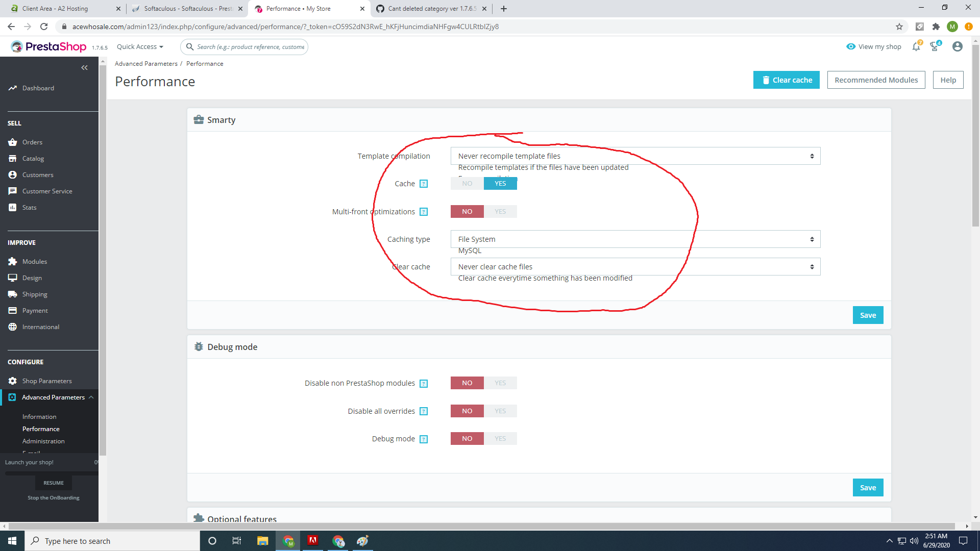The image size is (980, 551).
Task: Set Cache toggle to NO
Action: [467, 184]
